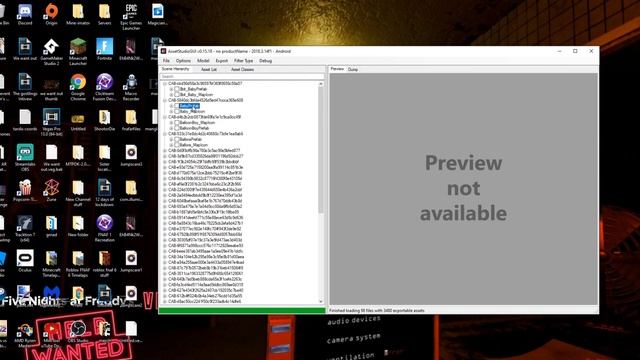Expand the Bit_BabyPrefab tree node

tap(171, 89)
